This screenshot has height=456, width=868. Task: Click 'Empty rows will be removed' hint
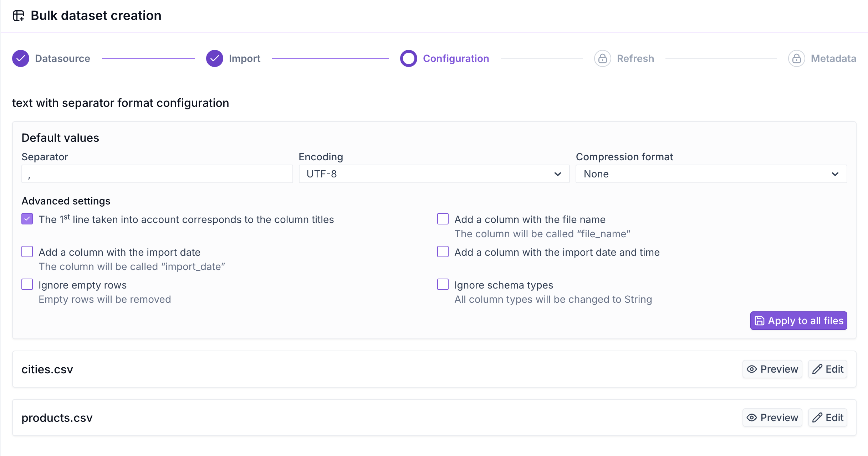click(105, 299)
